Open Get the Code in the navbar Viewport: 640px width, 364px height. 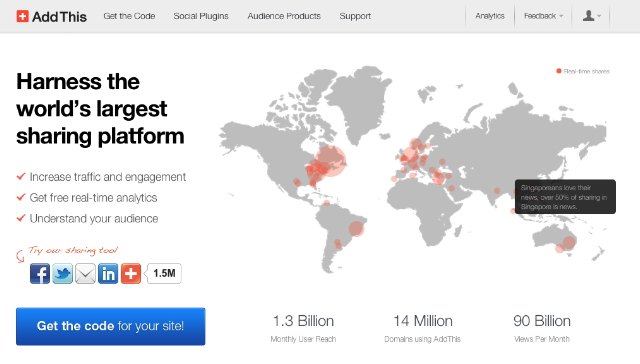(x=129, y=16)
